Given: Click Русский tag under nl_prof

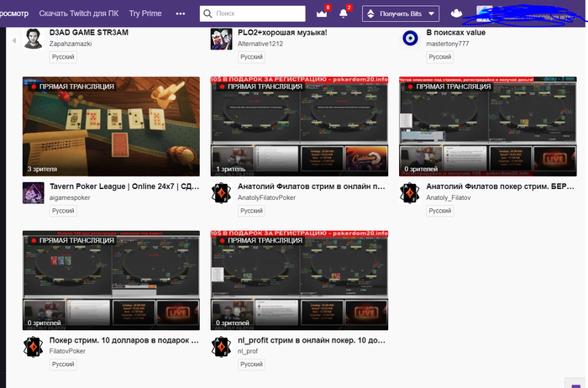Looking at the screenshot, I should [251, 364].
